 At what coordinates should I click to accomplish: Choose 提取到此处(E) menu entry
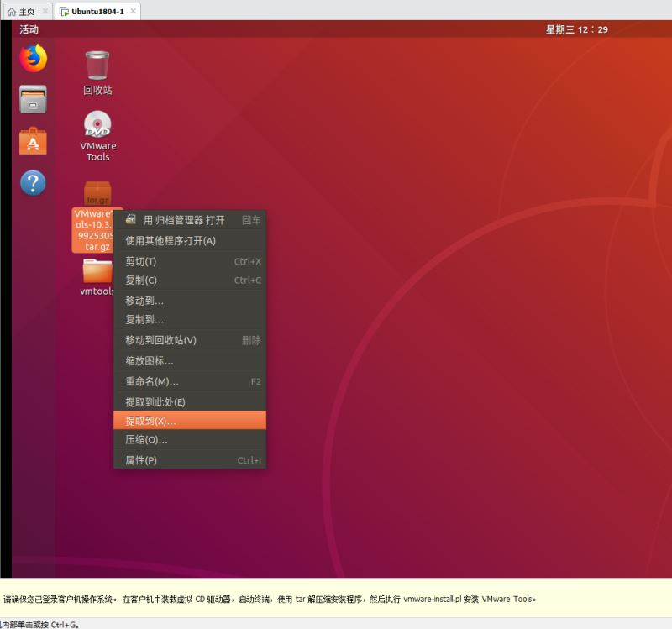(x=190, y=402)
